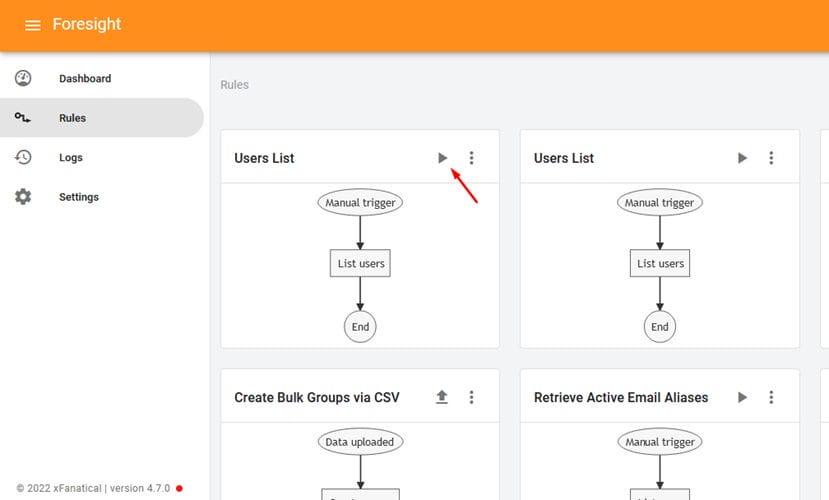Screen dimensions: 829x500
Task: Open options for Retrieve Active Email Aliases
Action: (771, 397)
